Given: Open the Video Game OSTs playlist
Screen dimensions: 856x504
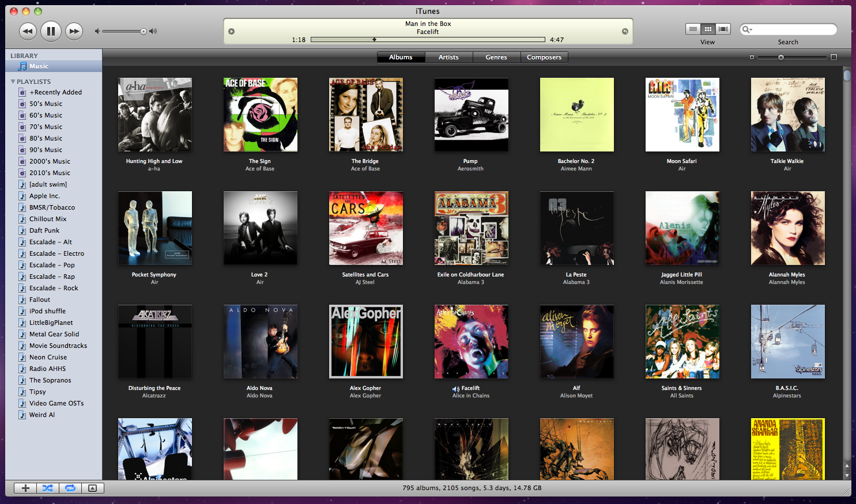Looking at the screenshot, I should (54, 403).
